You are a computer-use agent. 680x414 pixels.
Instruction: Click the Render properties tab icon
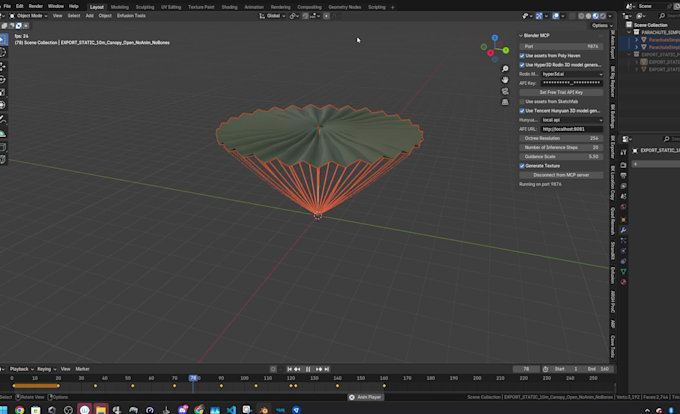click(623, 165)
